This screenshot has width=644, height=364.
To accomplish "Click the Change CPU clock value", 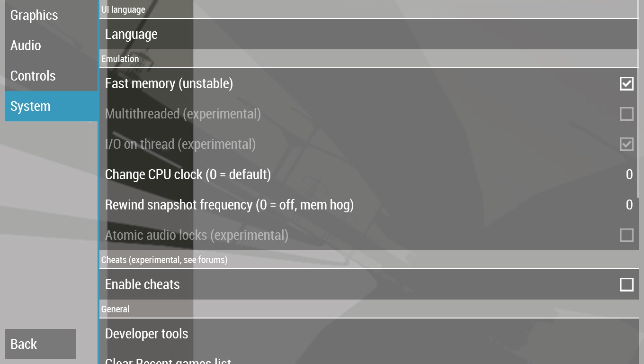I will coord(629,174).
